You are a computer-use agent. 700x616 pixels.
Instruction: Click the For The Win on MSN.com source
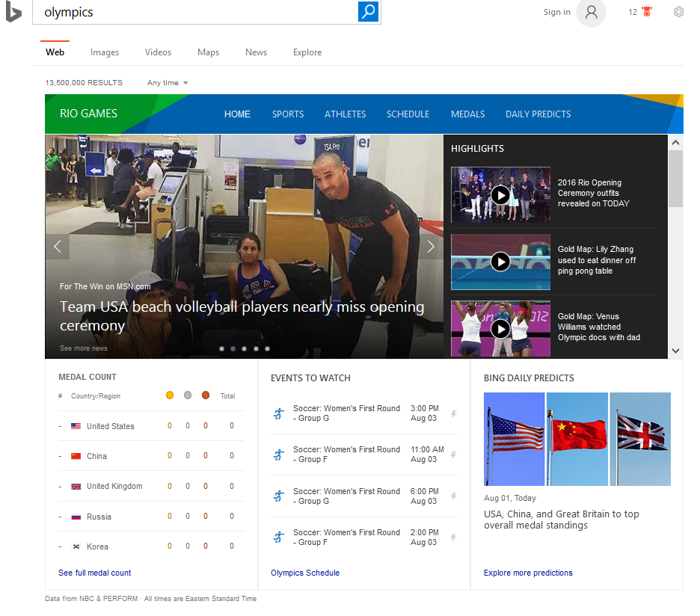pyautogui.click(x=105, y=286)
